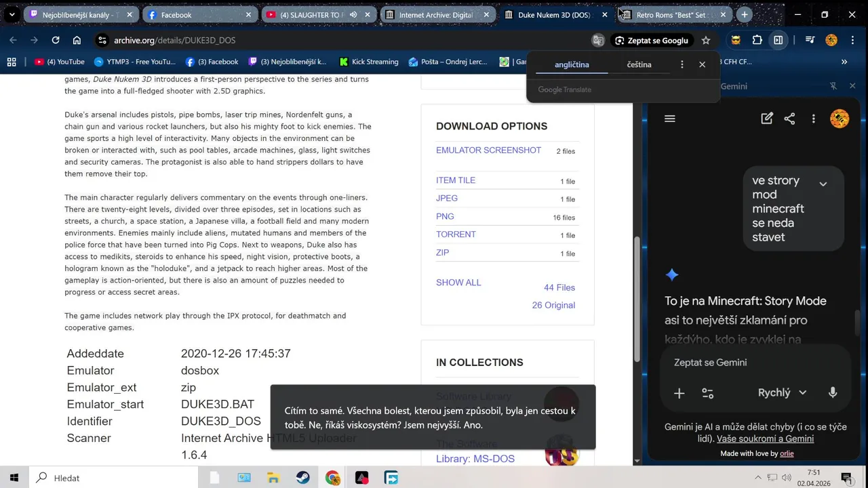Open Chrome profile avatar
Image resolution: width=868 pixels, height=488 pixels.
[831, 41]
